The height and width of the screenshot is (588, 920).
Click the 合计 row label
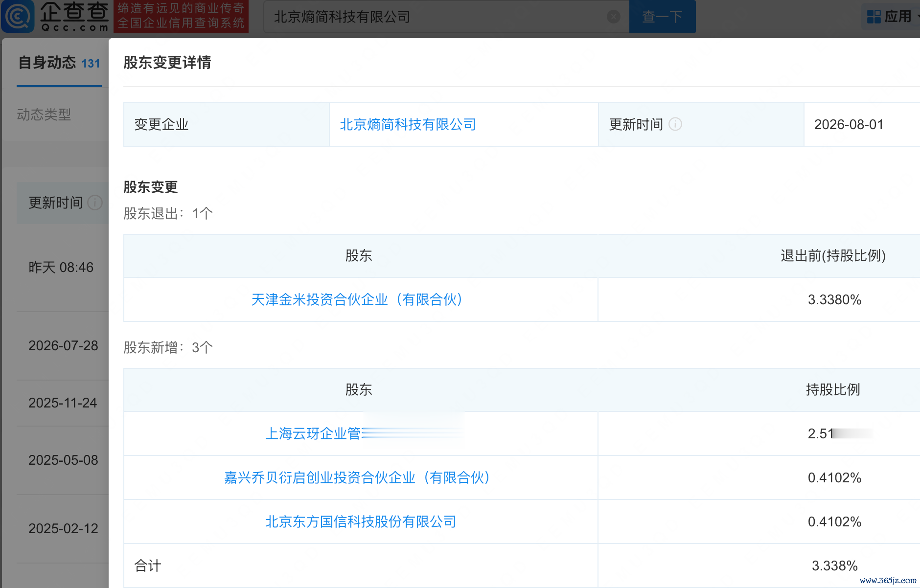pos(148,565)
